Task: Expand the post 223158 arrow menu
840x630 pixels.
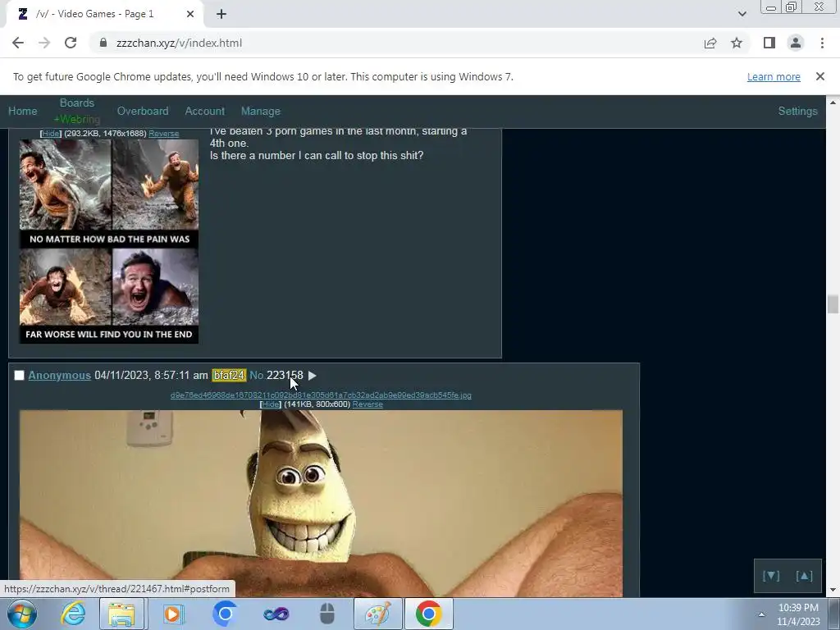Action: 313,376
